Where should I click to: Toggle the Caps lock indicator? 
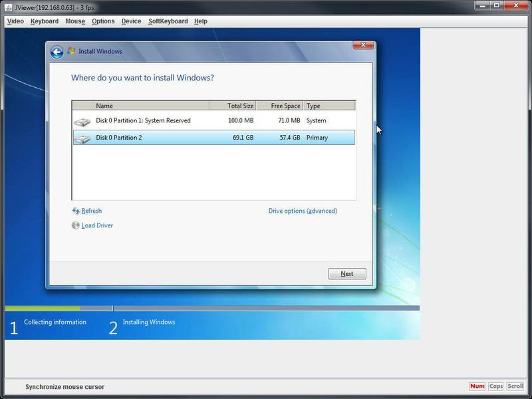pos(495,386)
